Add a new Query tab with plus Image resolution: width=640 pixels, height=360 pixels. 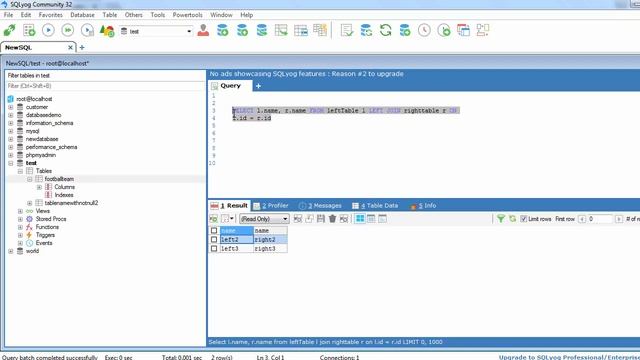[258, 86]
